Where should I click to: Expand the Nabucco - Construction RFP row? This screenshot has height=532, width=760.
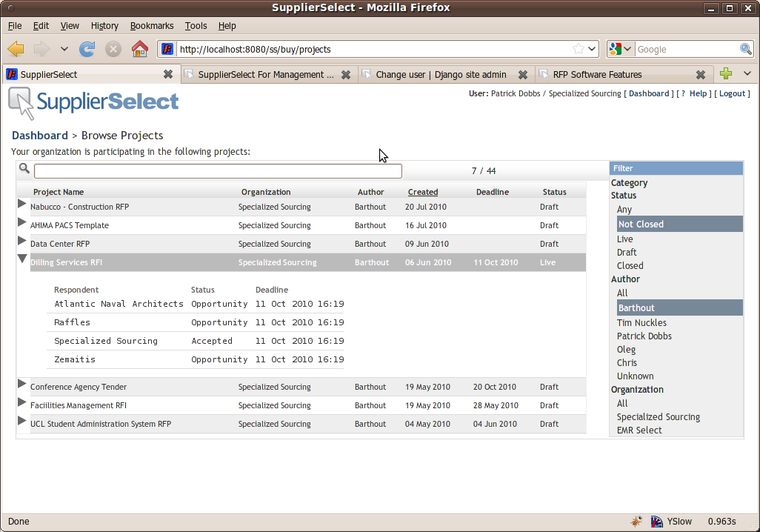[21, 204]
